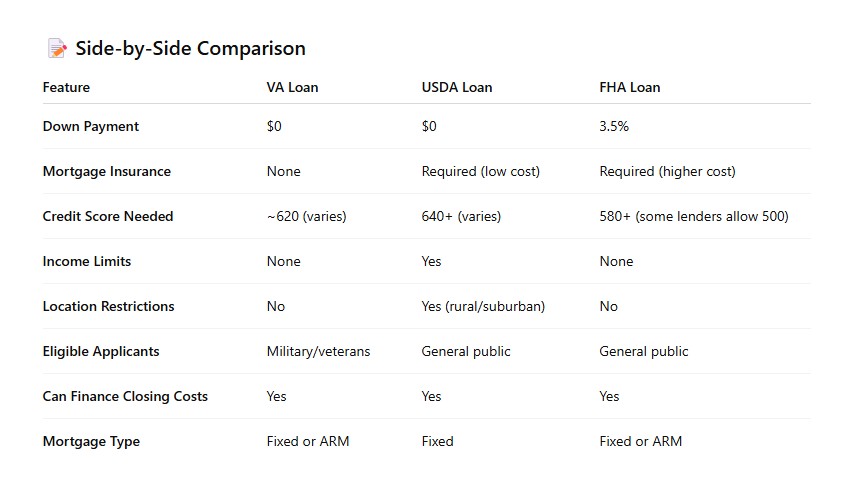Viewport: 845px width, 493px height.
Task: Select the USDA Loan column header
Action: pos(456,87)
